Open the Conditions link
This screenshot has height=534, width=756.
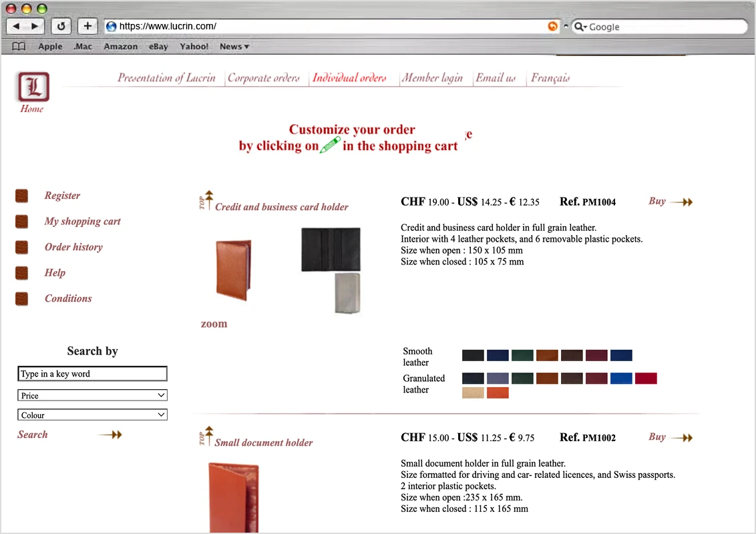(68, 299)
